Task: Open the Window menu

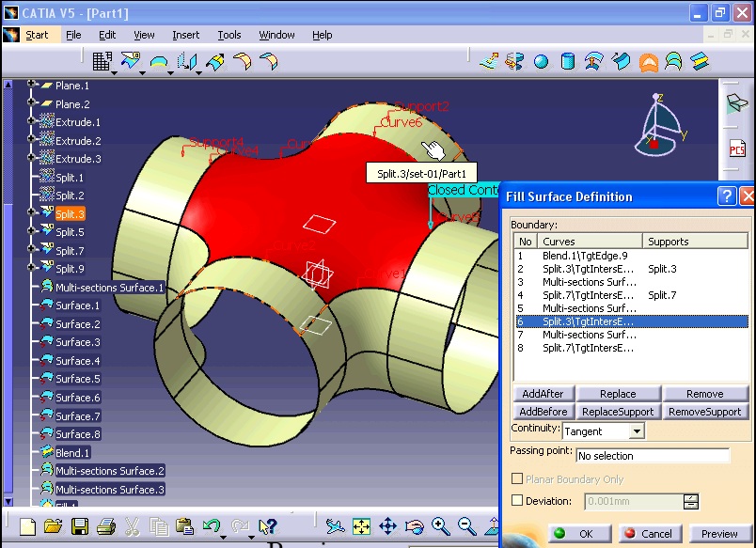Action: (x=276, y=35)
